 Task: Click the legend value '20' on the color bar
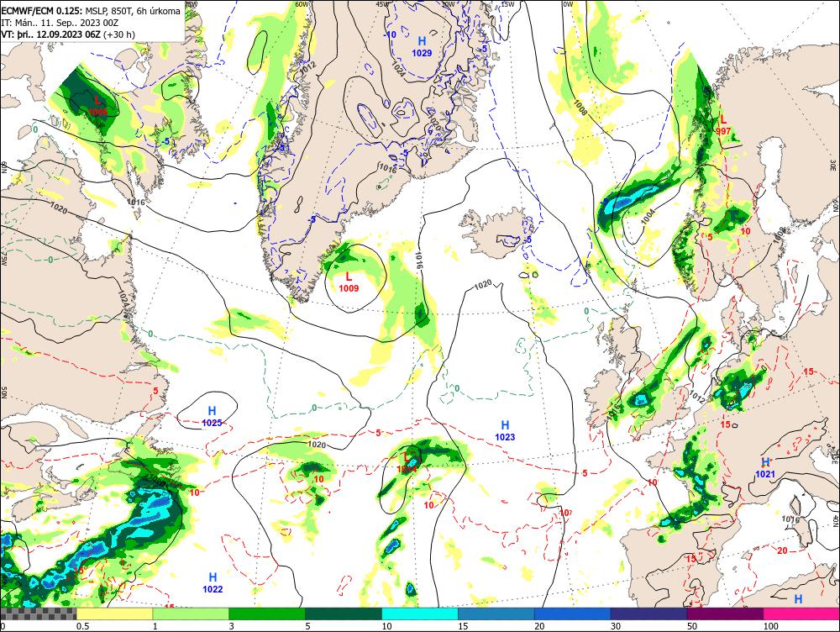(539, 626)
